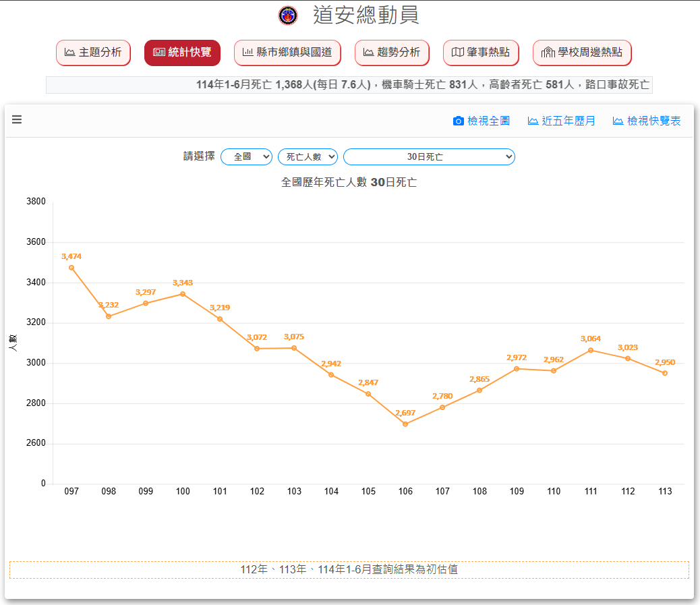Click the 近五年歷月 link

[568, 121]
